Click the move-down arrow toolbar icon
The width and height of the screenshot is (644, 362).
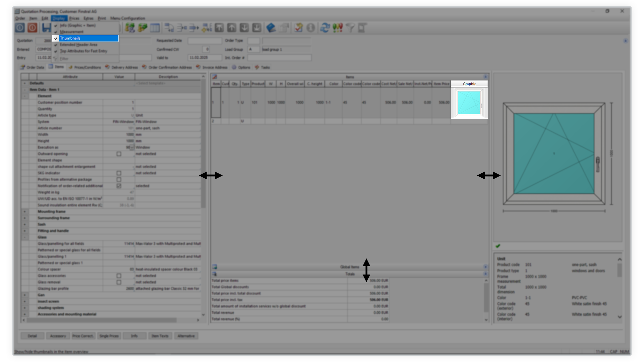click(244, 27)
